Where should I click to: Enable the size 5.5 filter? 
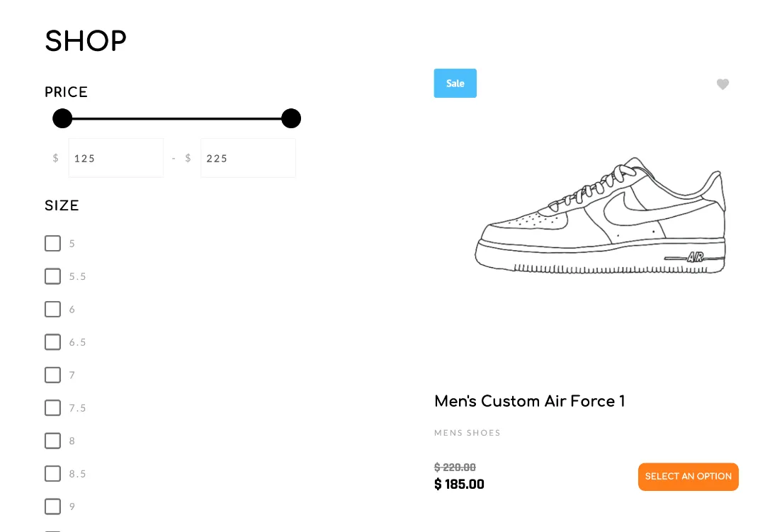[x=52, y=276]
